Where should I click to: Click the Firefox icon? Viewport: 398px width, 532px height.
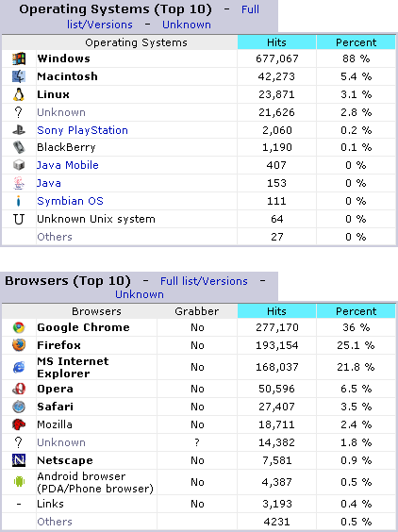click(x=19, y=345)
